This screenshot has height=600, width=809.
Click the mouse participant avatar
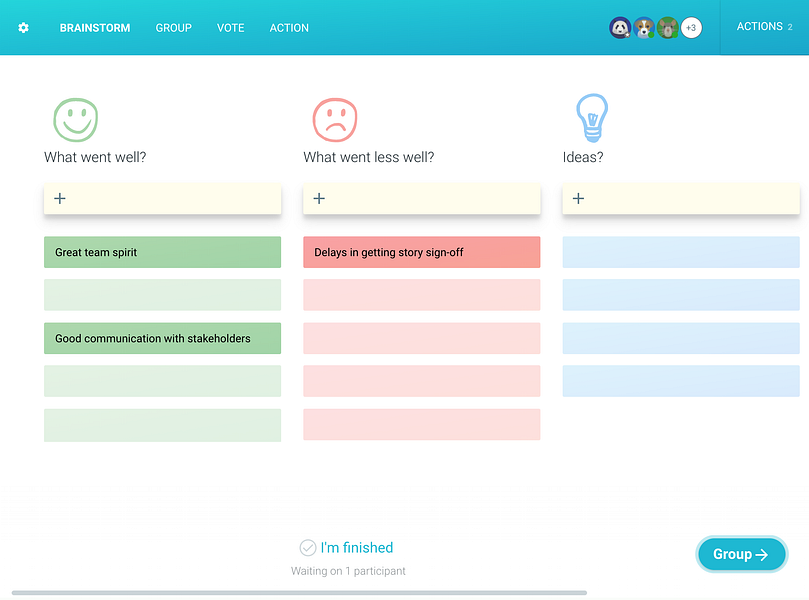(x=667, y=28)
